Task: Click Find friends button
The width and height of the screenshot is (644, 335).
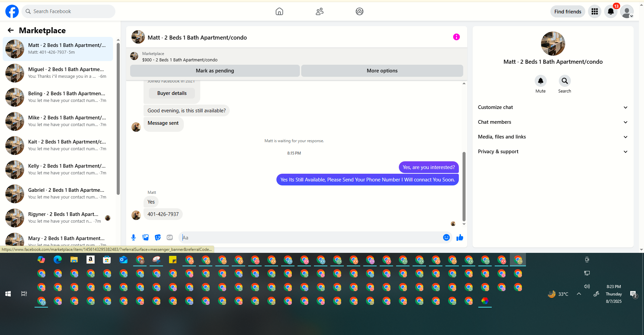Action: point(568,11)
